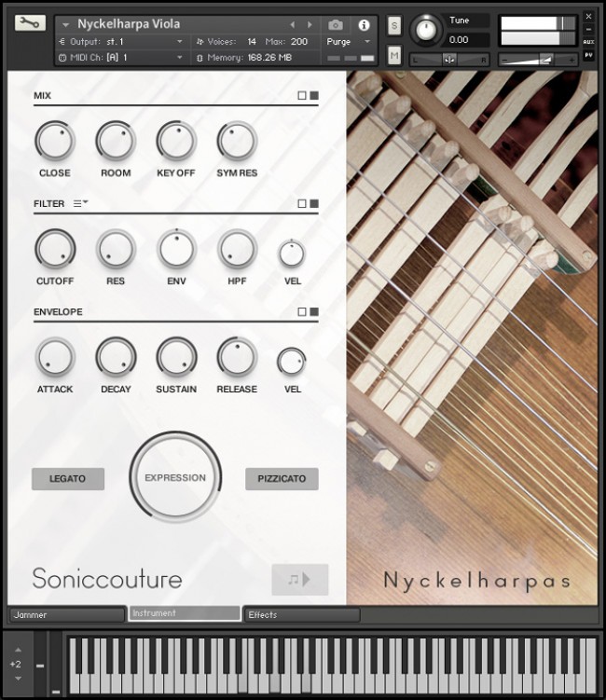This screenshot has height=700, width=606.
Task: Toggle the LEGATO mode button
Action: (x=68, y=479)
